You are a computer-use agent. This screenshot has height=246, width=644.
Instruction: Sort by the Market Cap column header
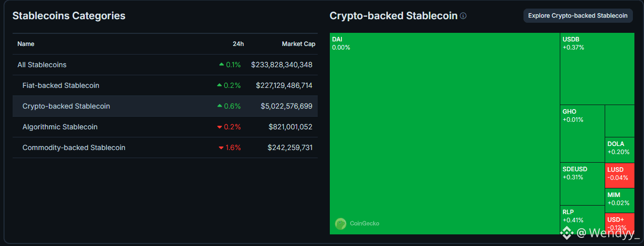tap(299, 44)
